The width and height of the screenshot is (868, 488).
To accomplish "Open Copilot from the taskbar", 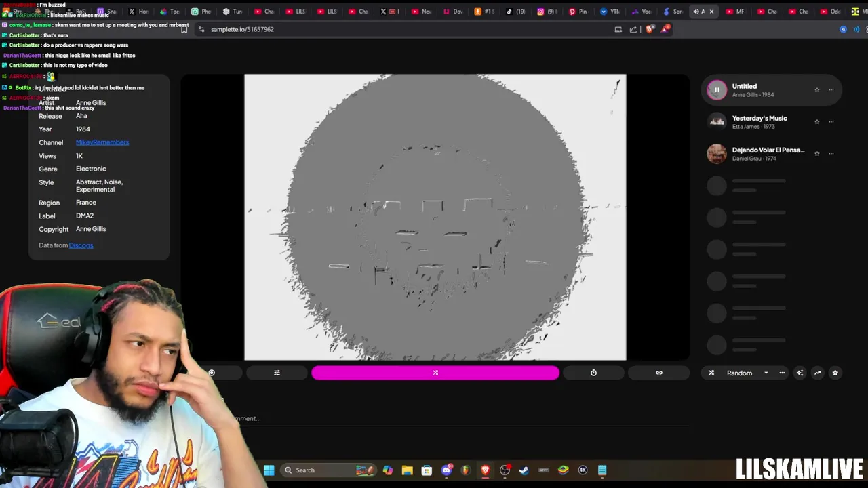I will (x=387, y=470).
